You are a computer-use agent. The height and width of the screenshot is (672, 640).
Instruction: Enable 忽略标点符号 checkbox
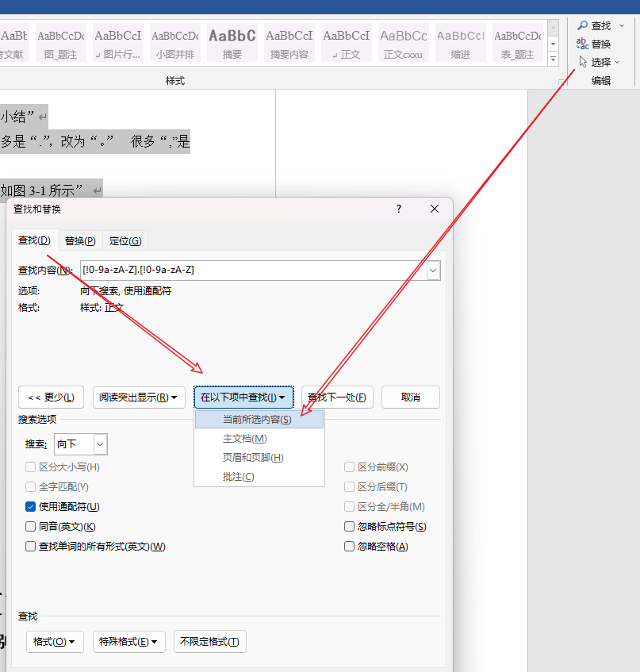click(x=349, y=526)
